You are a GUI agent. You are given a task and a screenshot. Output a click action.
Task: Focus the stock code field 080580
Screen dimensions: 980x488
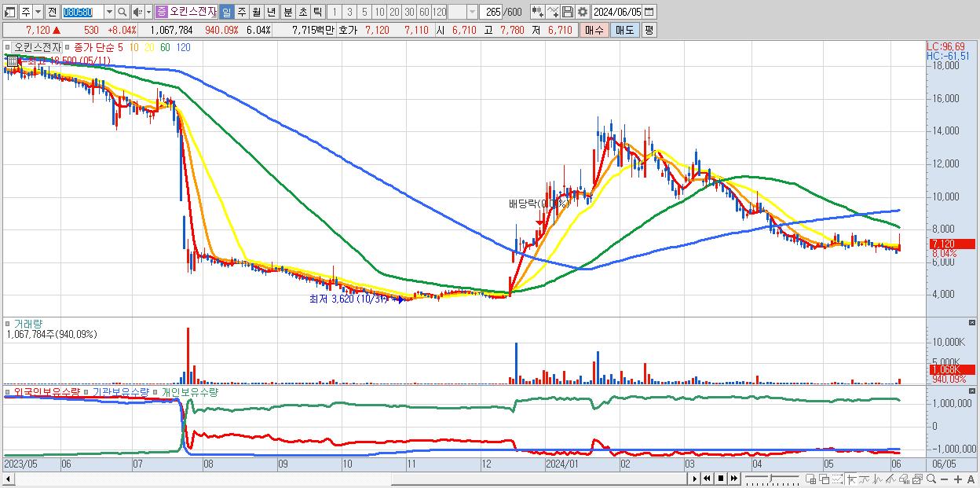[82, 12]
